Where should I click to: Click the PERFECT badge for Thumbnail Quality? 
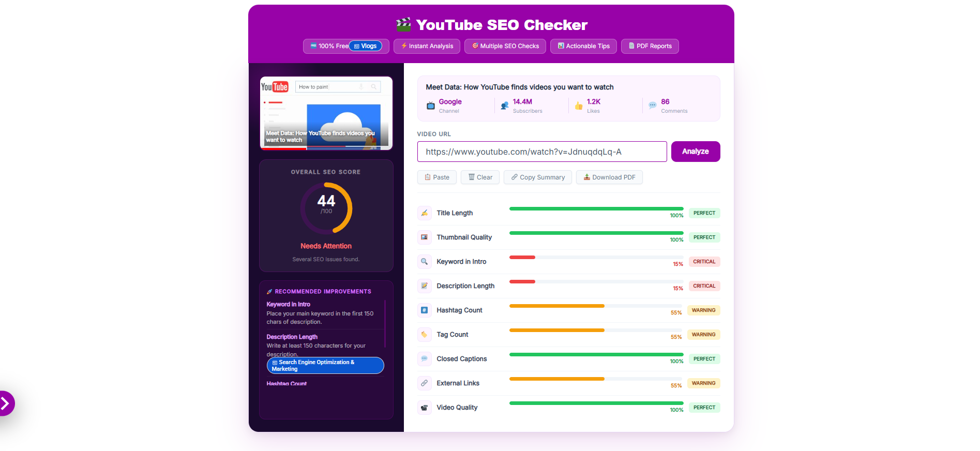[704, 237]
